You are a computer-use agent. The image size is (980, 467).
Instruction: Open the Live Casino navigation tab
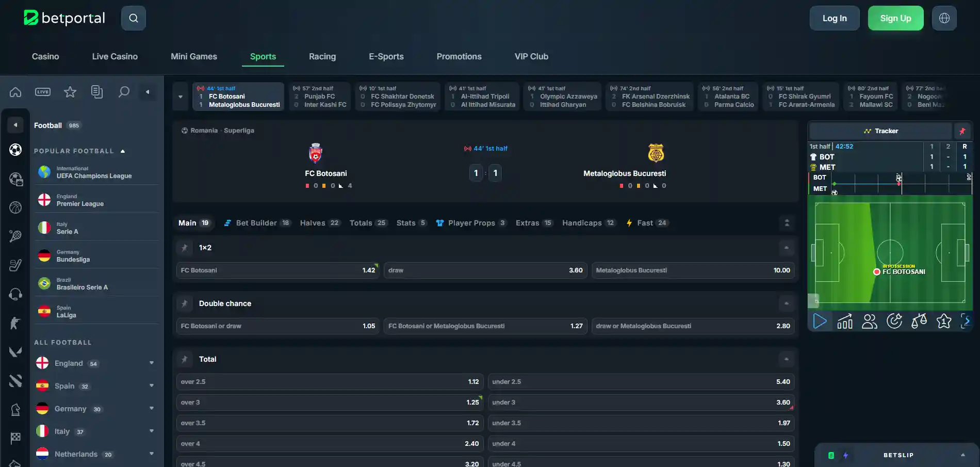click(115, 56)
